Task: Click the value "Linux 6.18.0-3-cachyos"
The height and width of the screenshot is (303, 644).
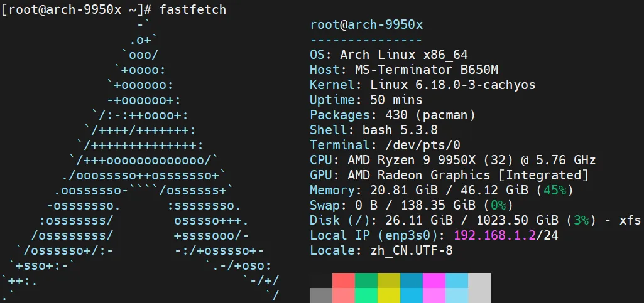Action: point(453,85)
